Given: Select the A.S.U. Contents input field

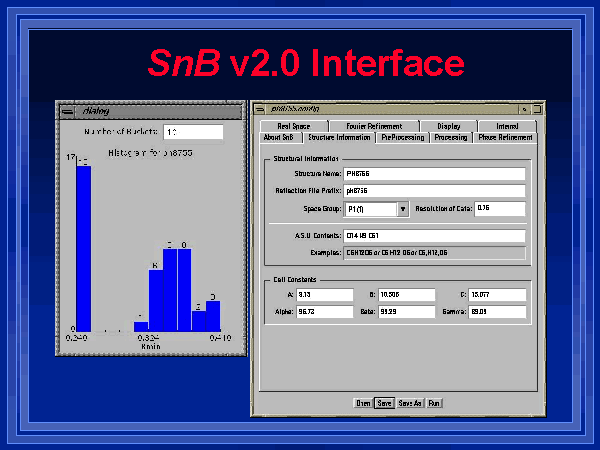Looking at the screenshot, I should [434, 237].
